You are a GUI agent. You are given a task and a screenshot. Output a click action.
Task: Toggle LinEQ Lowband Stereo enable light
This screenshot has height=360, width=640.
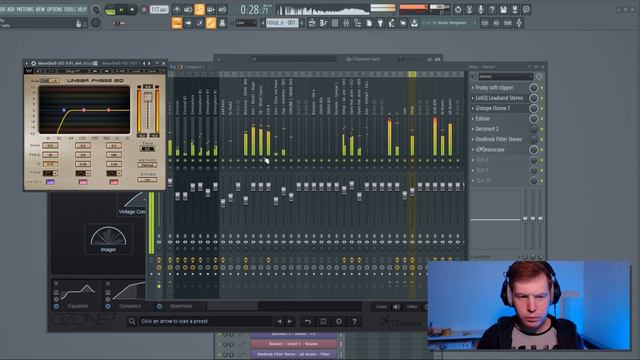pos(542,98)
